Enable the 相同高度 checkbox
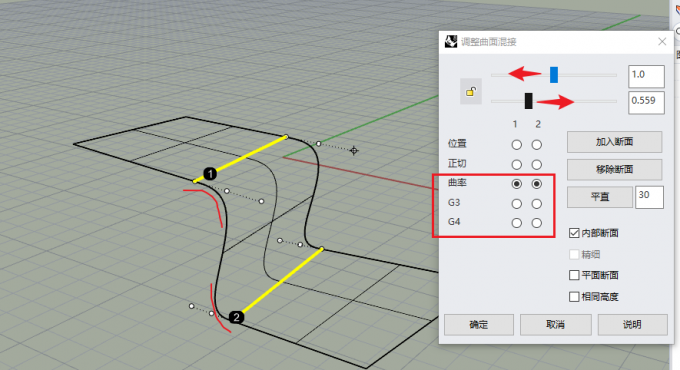 click(574, 297)
